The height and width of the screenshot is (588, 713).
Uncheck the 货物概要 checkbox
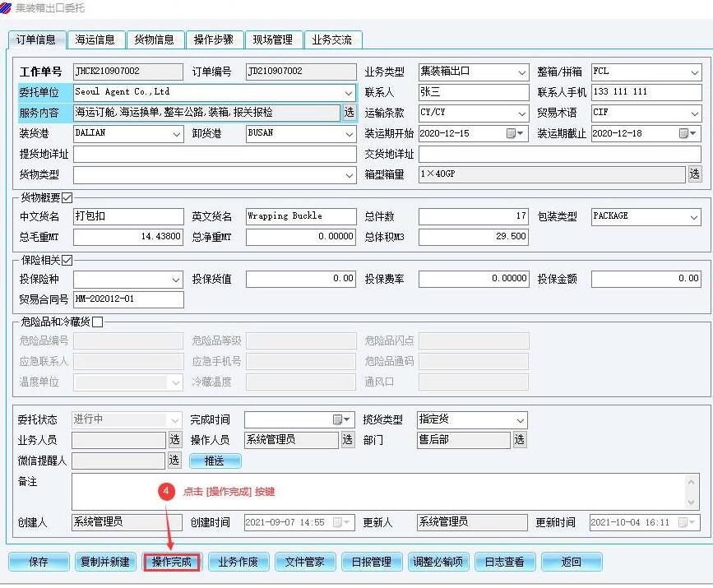tap(67, 197)
